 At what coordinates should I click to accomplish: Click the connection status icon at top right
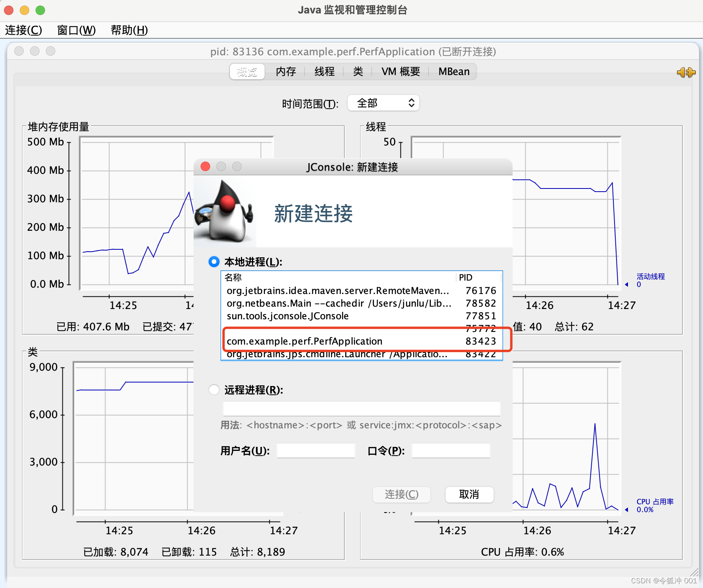click(x=686, y=72)
